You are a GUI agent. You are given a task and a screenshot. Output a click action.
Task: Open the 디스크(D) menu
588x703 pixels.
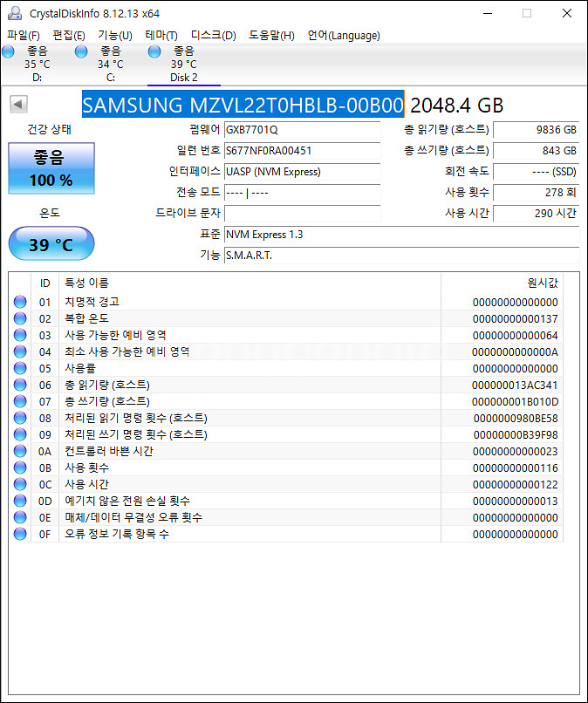click(x=214, y=35)
